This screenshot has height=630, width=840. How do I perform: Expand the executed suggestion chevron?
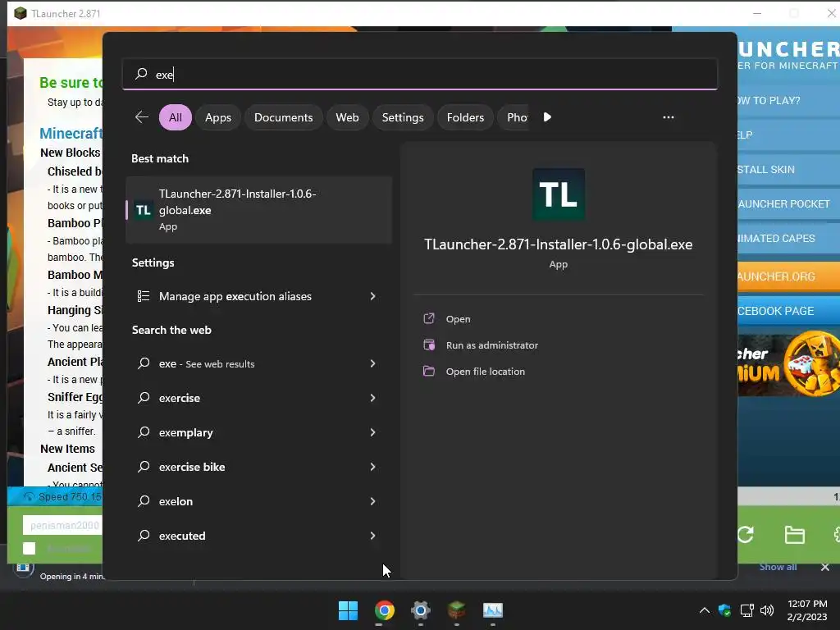(373, 536)
